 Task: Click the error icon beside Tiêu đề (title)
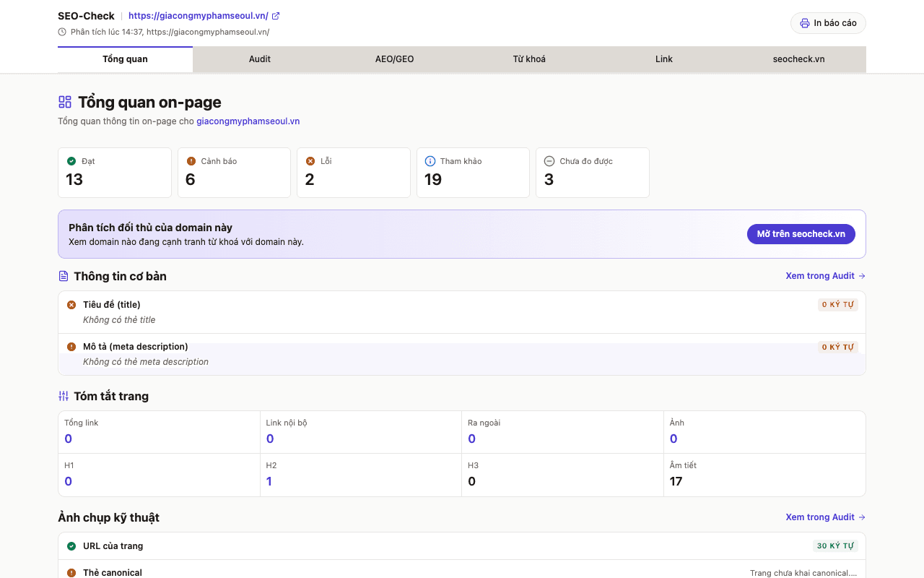(71, 305)
